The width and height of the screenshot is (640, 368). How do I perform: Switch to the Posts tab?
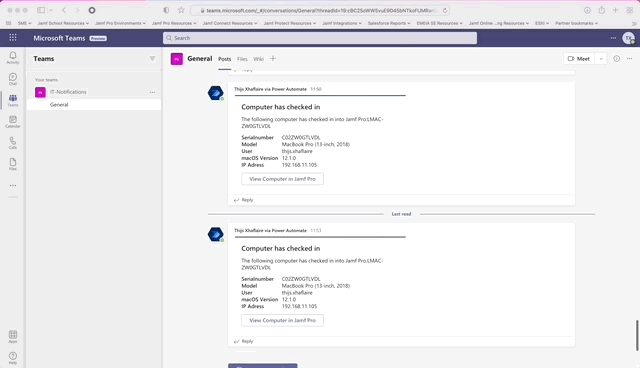tap(224, 59)
